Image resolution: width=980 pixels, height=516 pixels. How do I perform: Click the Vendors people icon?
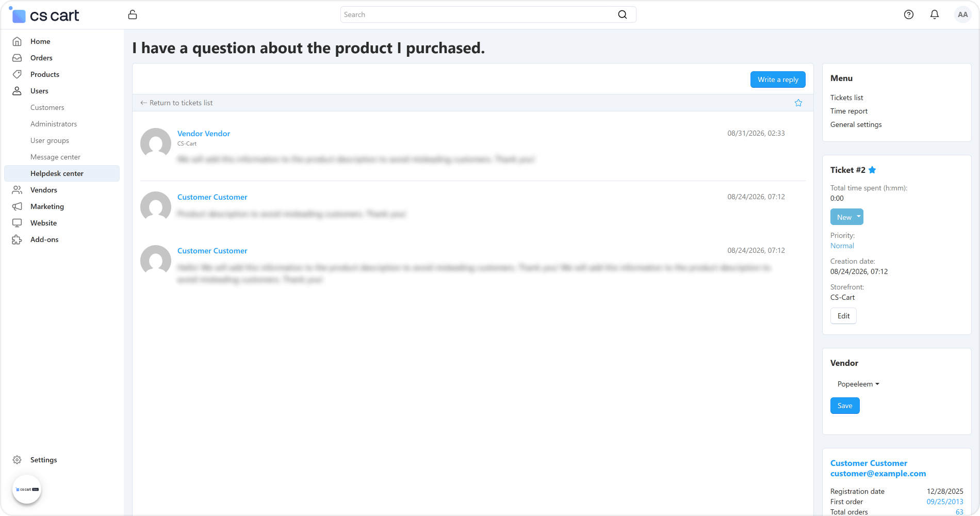[17, 190]
